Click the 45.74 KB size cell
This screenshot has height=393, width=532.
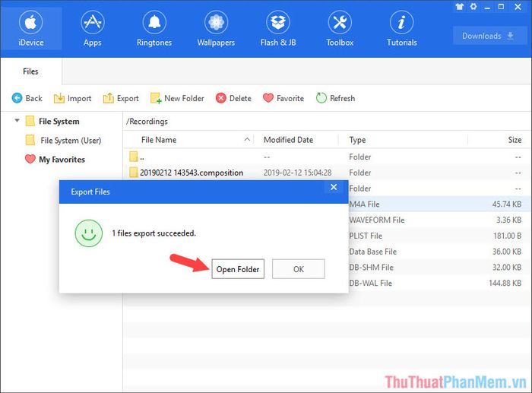click(x=507, y=204)
